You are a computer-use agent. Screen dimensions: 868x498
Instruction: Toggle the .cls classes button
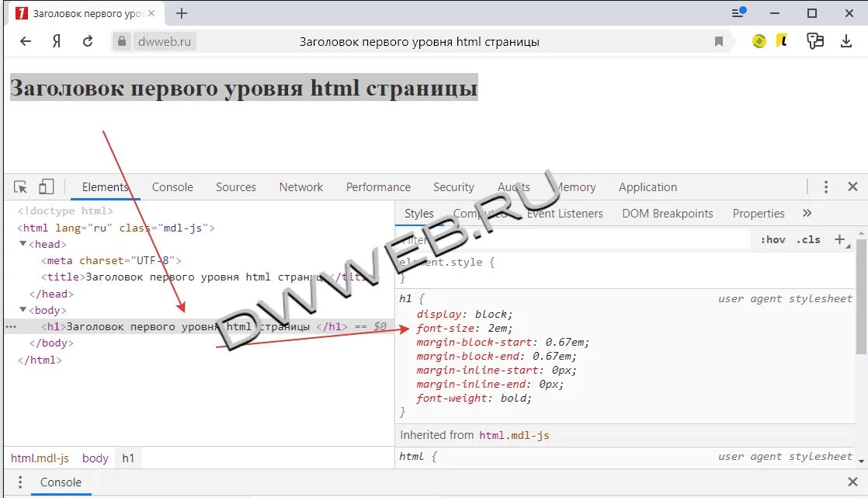808,240
